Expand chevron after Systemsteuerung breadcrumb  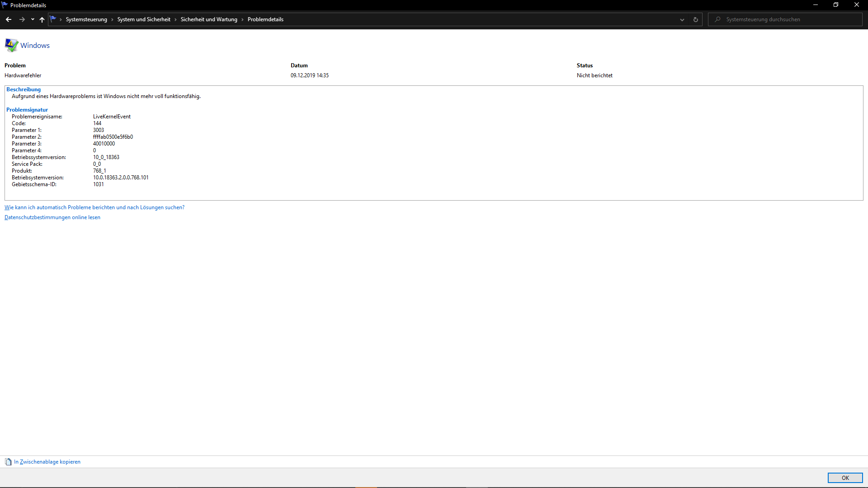(112, 19)
